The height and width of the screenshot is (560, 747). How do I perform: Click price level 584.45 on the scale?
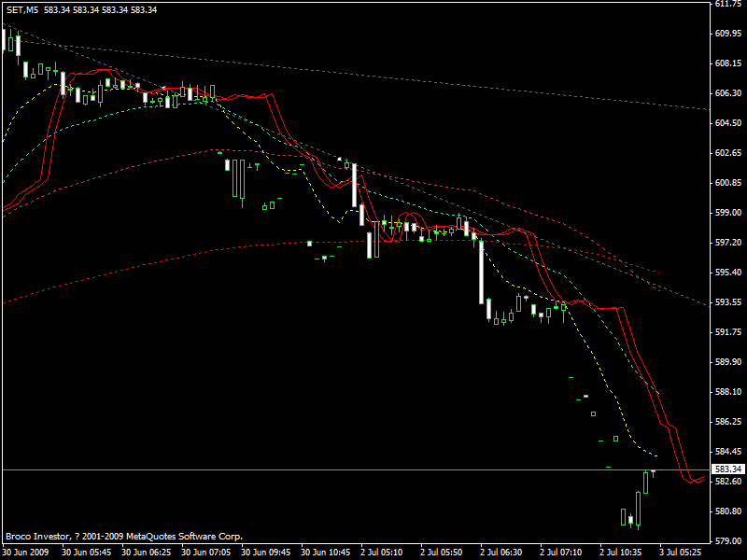[x=728, y=452]
